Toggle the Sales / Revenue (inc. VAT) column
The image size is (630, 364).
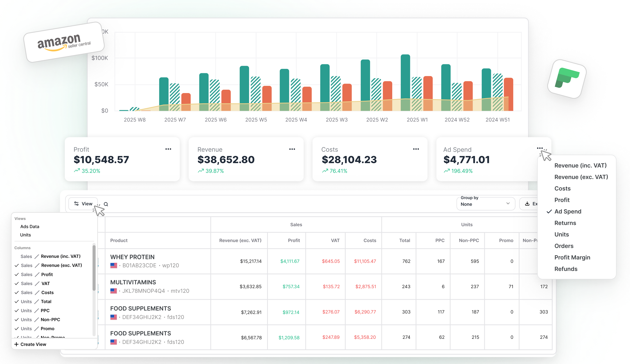point(51,257)
